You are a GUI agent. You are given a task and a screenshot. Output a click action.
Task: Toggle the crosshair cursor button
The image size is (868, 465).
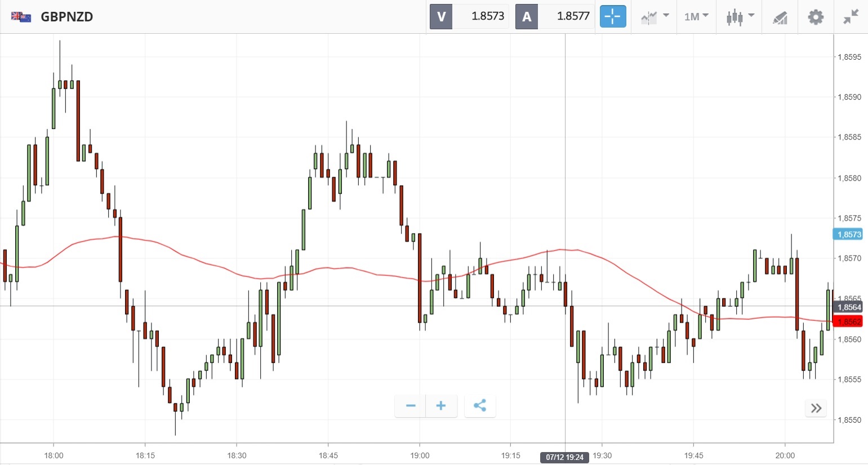(x=613, y=17)
